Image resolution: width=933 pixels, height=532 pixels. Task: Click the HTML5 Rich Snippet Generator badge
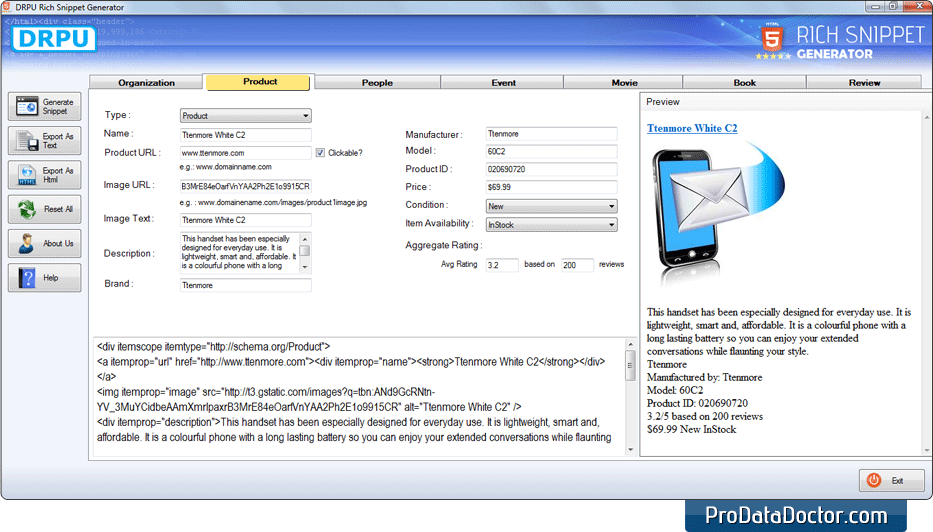point(840,42)
